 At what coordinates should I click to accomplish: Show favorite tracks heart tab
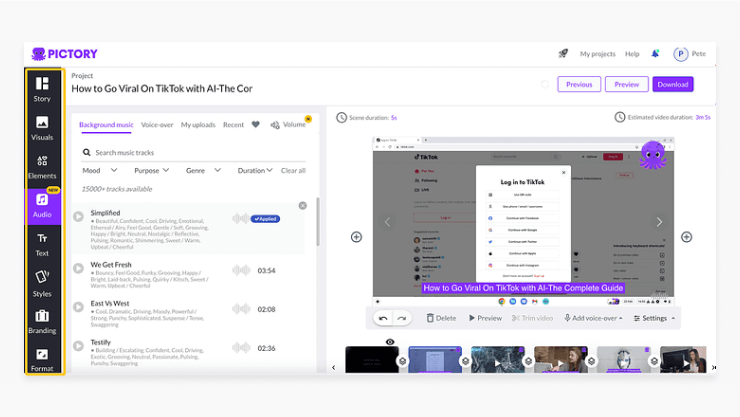255,125
